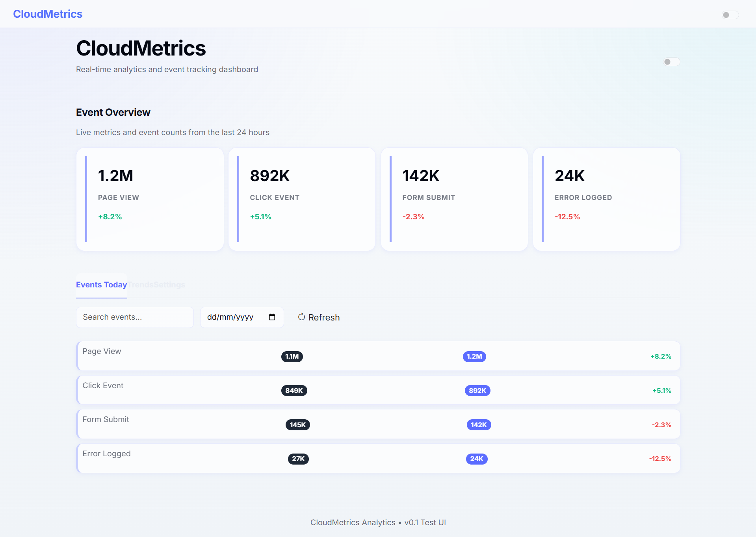Open the 24K Error Logged card
The width and height of the screenshot is (756, 537).
click(x=607, y=199)
